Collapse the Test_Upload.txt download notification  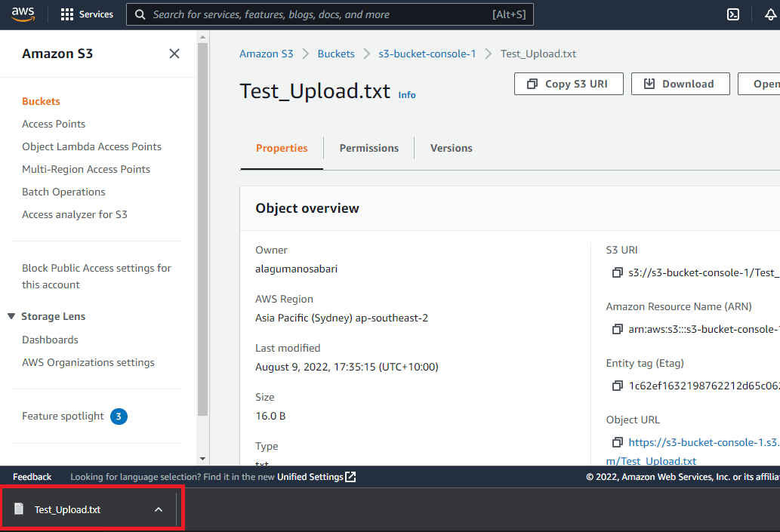tap(159, 509)
